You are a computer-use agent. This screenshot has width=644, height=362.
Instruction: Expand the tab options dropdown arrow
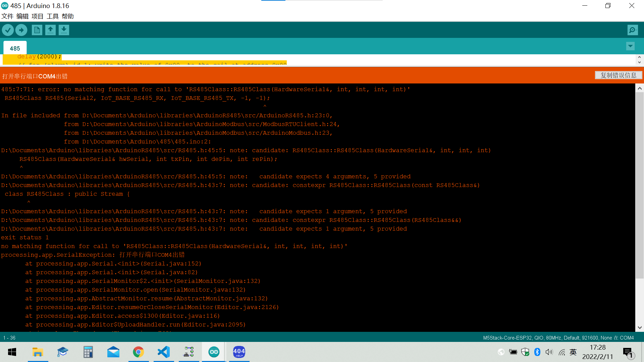630,46
